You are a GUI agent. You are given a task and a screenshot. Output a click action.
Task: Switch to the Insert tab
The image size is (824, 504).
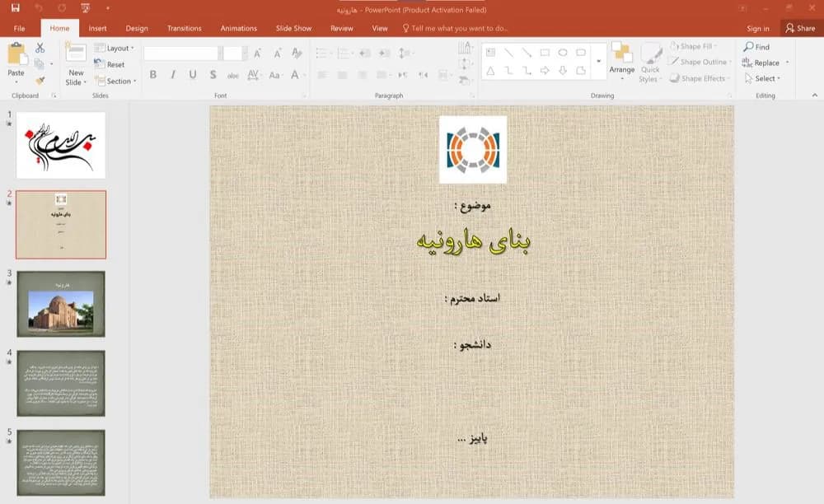click(97, 28)
